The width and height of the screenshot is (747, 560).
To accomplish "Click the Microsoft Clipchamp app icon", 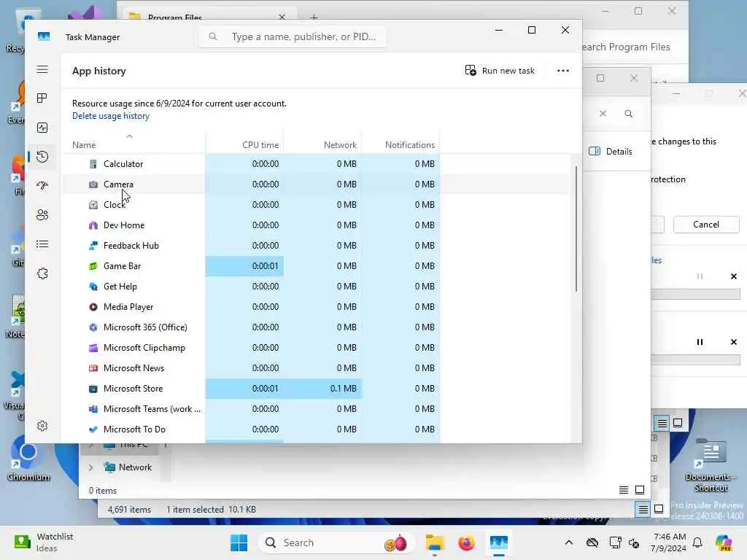I will (93, 348).
